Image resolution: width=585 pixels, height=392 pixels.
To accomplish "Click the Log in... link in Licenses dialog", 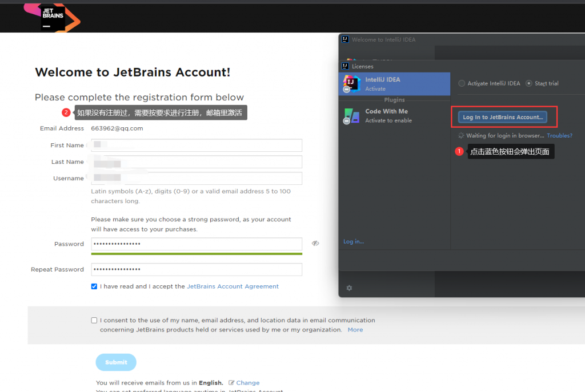I will click(353, 241).
